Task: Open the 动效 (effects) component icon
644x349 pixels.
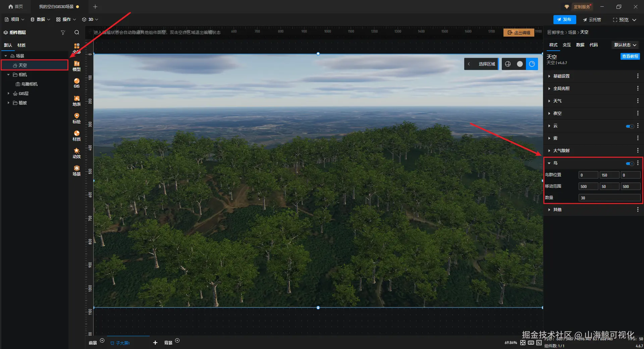Action: [76, 153]
